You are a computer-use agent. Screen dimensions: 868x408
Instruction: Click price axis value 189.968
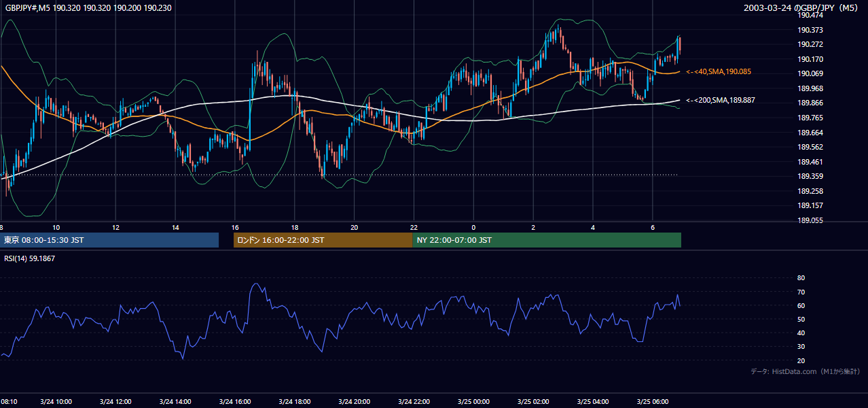click(x=810, y=88)
